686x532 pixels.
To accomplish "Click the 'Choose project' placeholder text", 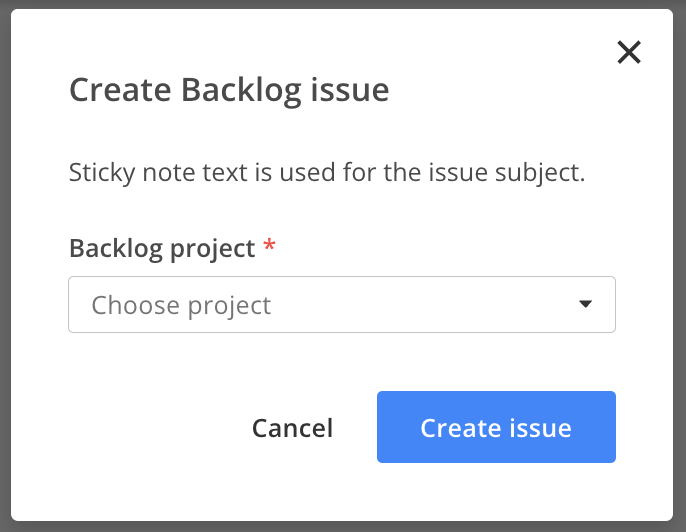I will point(181,305).
